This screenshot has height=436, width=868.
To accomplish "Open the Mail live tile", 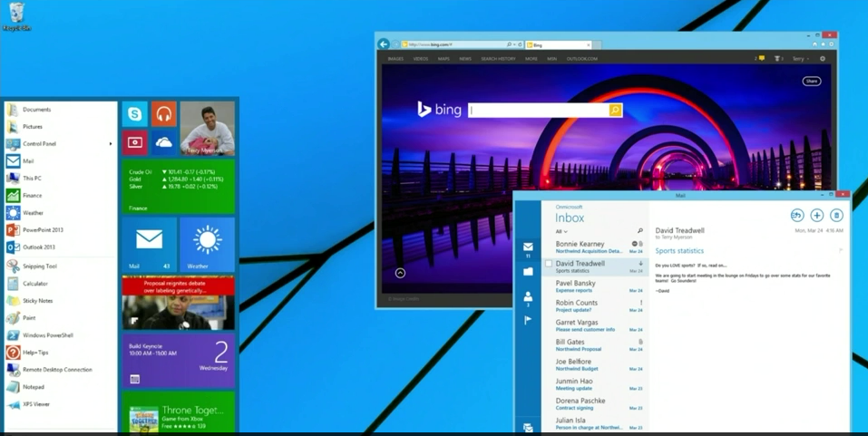I will tap(150, 244).
